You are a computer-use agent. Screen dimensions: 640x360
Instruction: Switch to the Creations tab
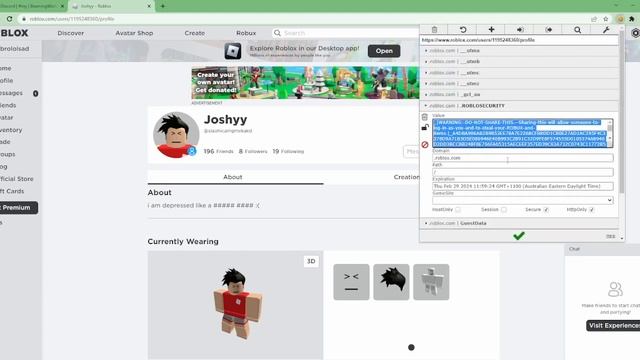pos(407,177)
